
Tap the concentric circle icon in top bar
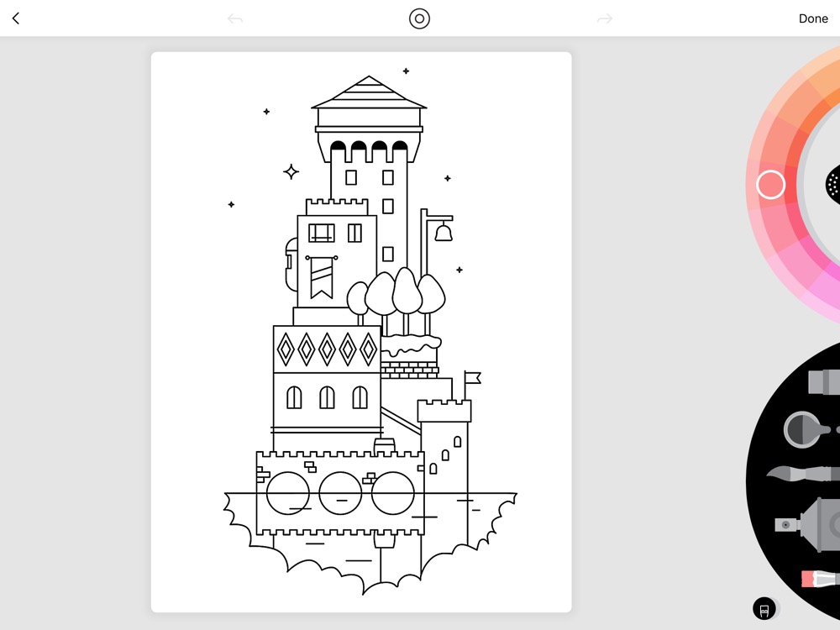419,18
